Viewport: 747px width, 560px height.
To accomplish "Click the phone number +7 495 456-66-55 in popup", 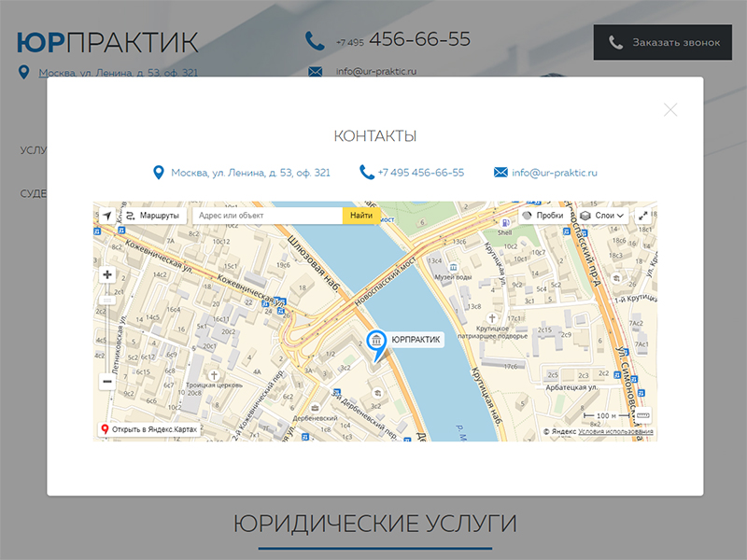I will (x=420, y=173).
